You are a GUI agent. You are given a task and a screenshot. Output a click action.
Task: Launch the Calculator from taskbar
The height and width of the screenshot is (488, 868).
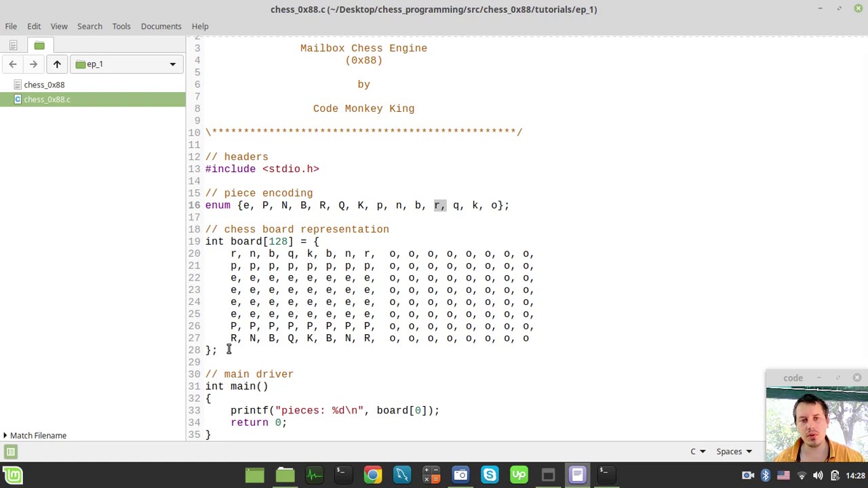[x=431, y=475]
